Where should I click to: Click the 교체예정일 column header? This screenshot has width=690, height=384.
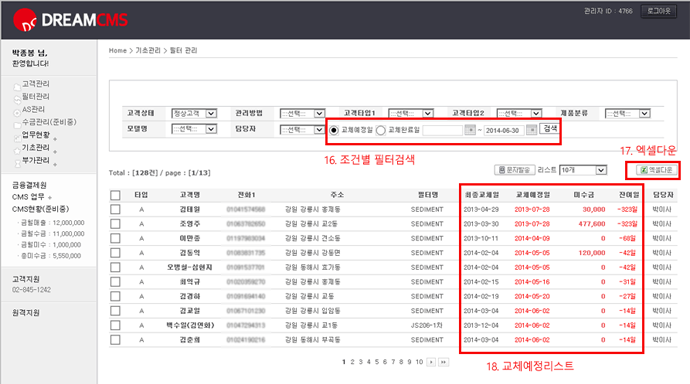pyautogui.click(x=533, y=195)
